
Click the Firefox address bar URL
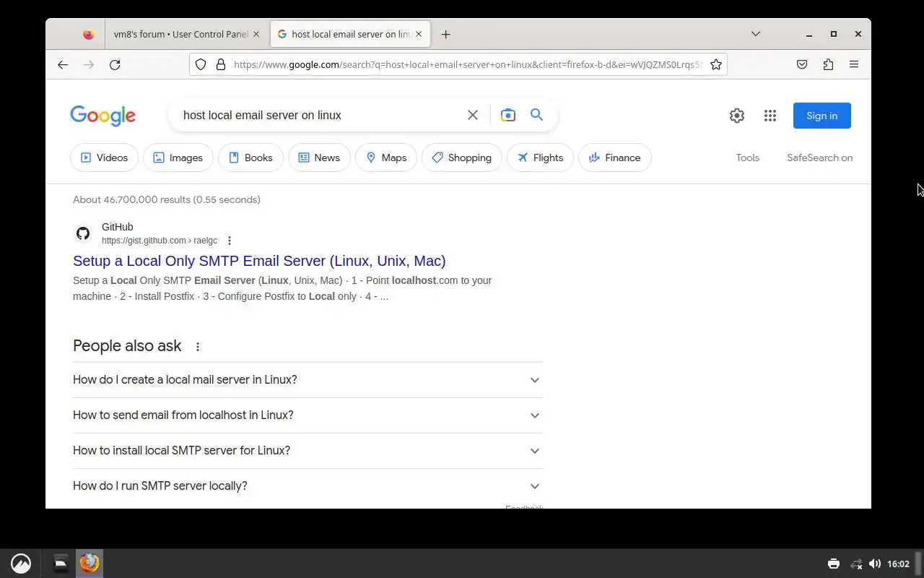tap(468, 64)
